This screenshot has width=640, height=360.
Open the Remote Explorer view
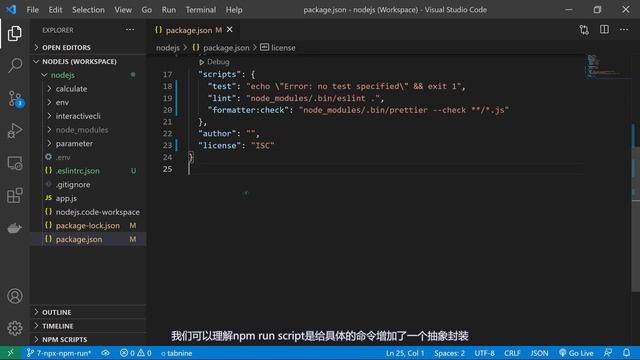[x=15, y=163]
